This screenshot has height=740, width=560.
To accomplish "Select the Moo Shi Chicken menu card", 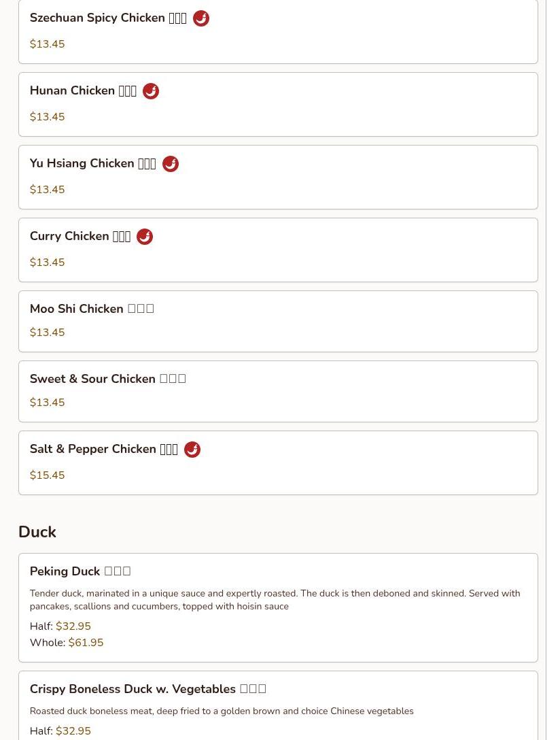I will coord(278,322).
